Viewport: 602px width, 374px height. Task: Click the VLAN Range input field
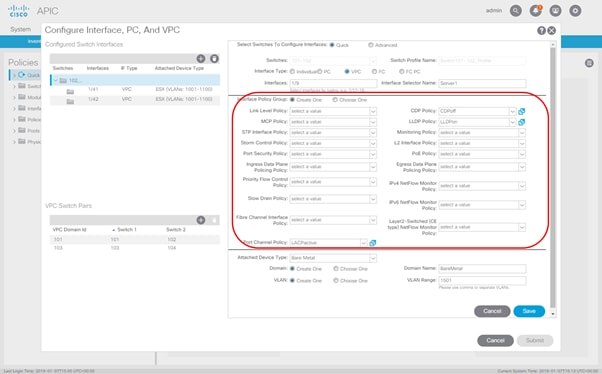(482, 281)
